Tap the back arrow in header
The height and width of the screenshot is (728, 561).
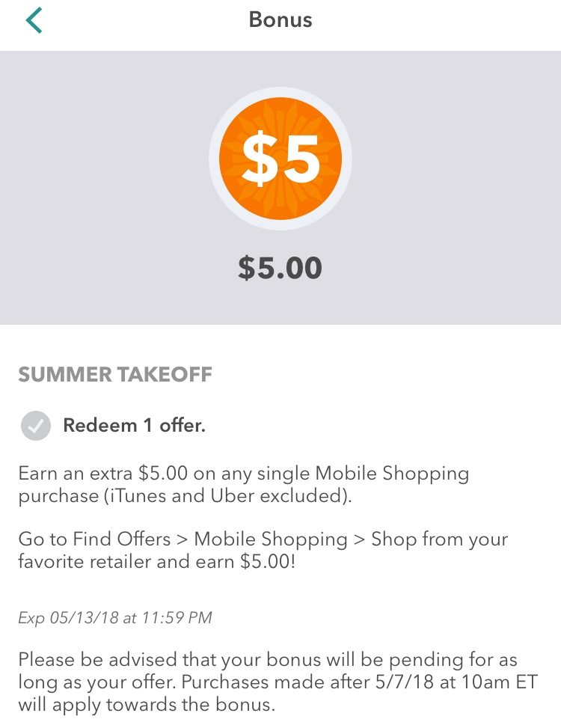(34, 20)
